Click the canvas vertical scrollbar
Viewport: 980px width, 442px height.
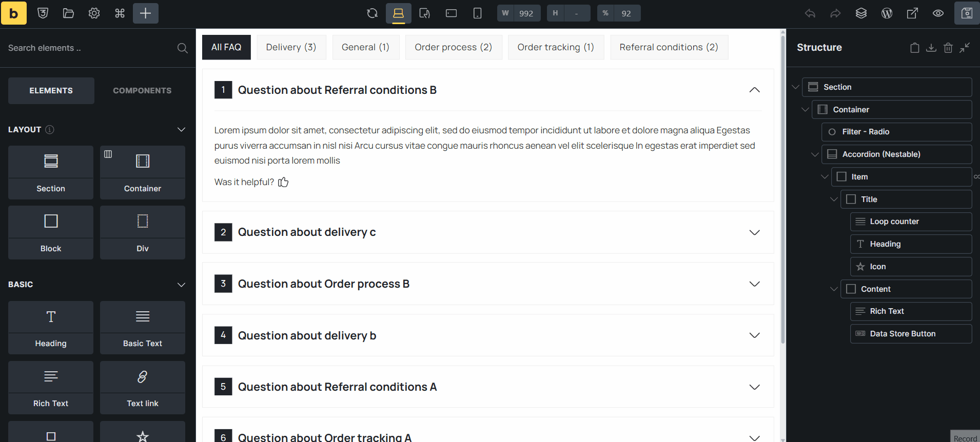coord(782,190)
